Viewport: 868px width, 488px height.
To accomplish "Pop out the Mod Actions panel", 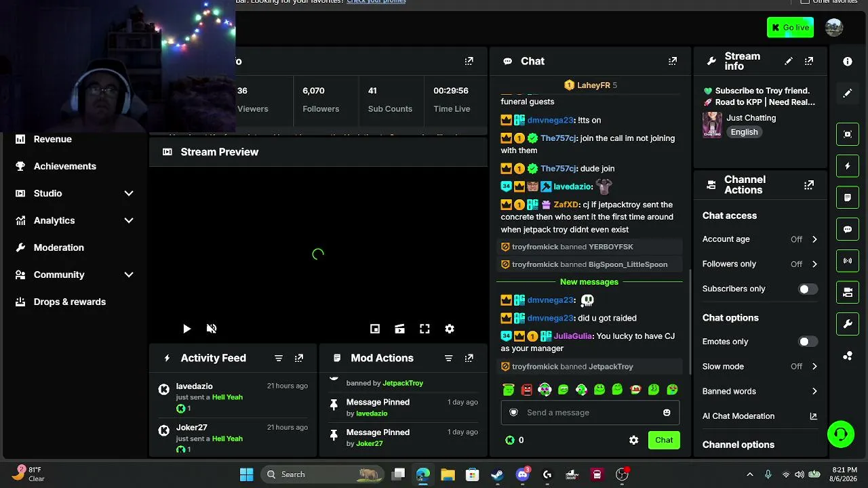I will click(x=469, y=358).
